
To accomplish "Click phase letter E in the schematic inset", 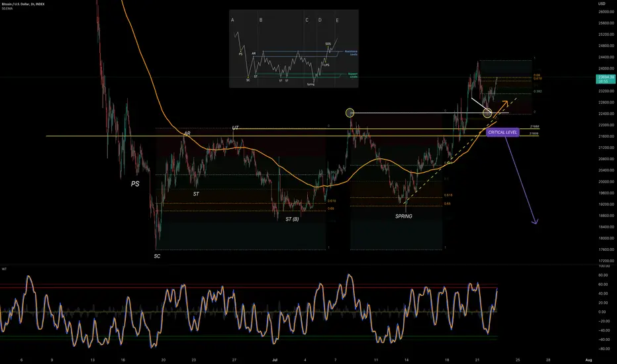I will tap(337, 21).
